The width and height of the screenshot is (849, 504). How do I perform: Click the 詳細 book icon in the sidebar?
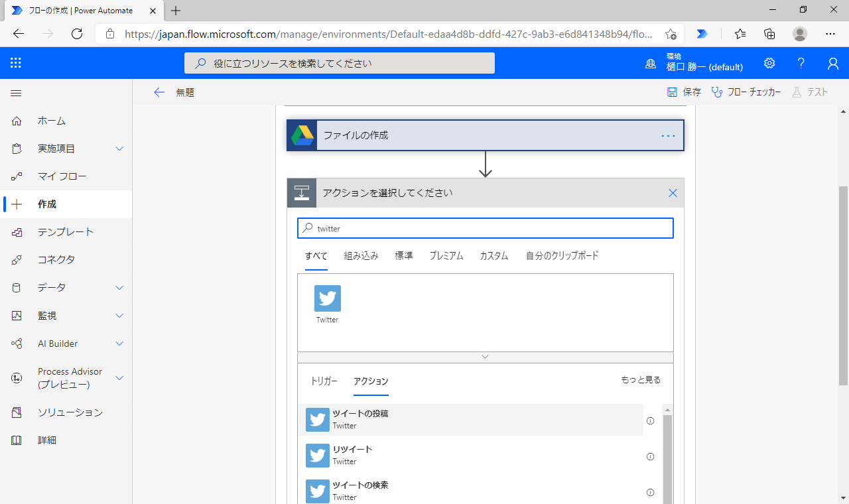click(x=17, y=440)
